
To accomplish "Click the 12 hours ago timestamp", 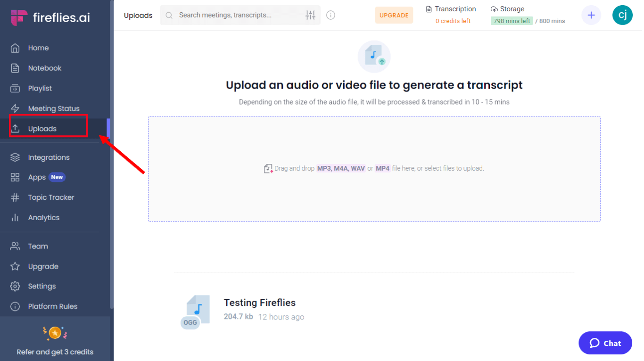I will [281, 317].
